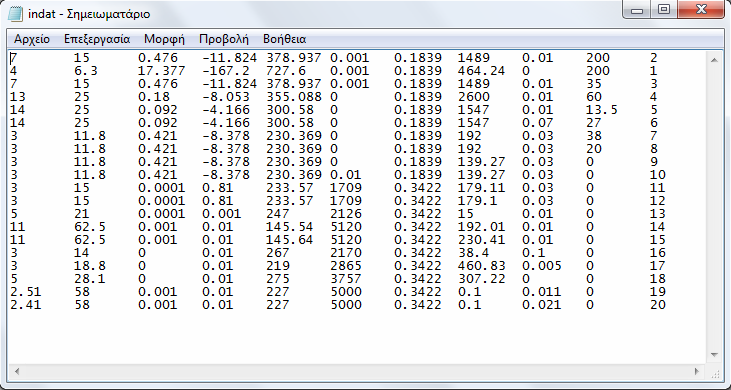Click the vertical scrollbar down arrow
Image resolution: width=731 pixels, height=390 pixels.
714,355
